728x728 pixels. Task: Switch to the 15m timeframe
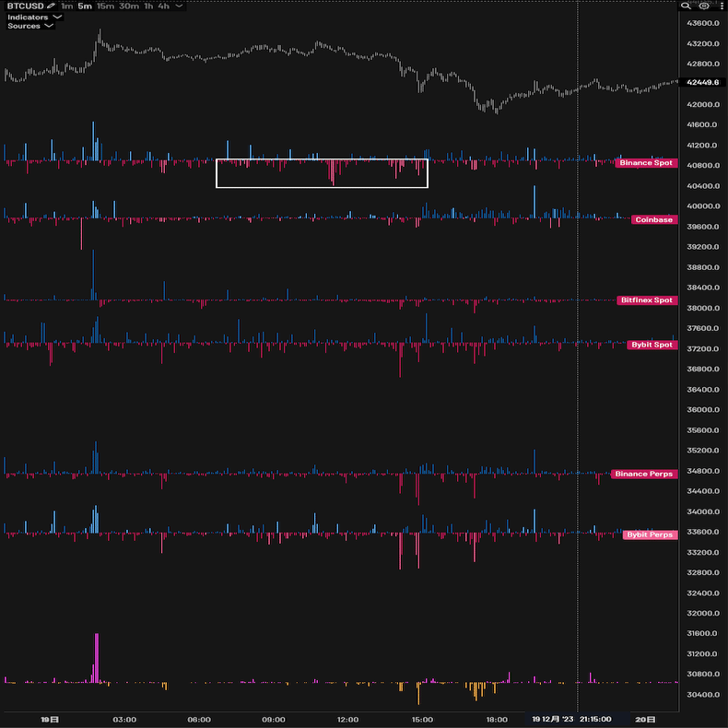pyautogui.click(x=105, y=6)
